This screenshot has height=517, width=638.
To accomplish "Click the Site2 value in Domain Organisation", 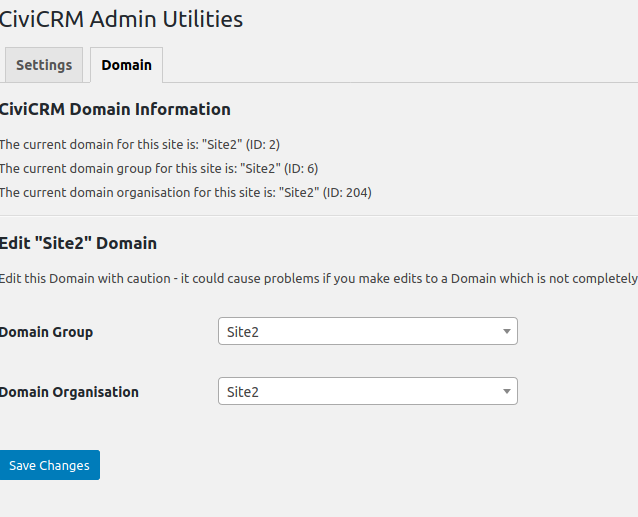I will [x=243, y=392].
